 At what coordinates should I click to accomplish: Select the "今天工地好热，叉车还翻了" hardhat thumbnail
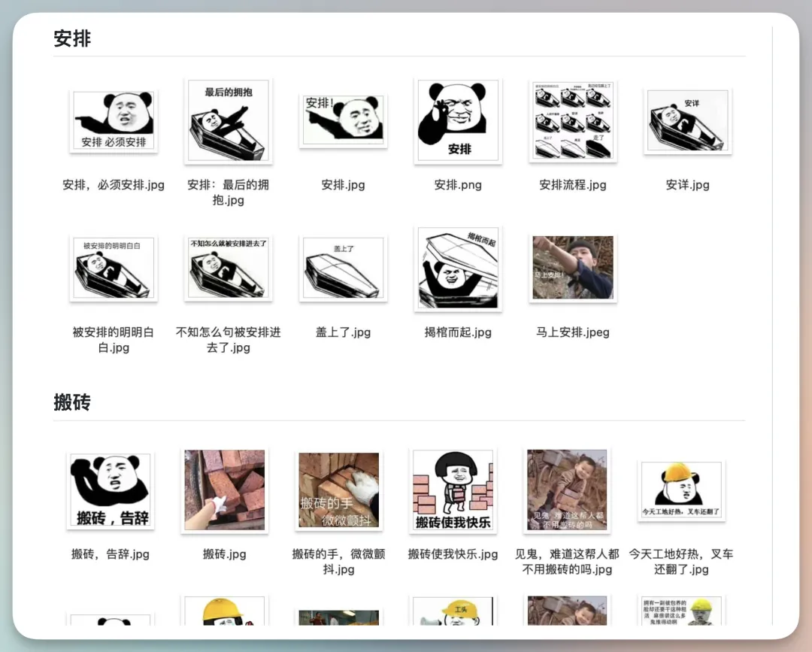click(681, 490)
